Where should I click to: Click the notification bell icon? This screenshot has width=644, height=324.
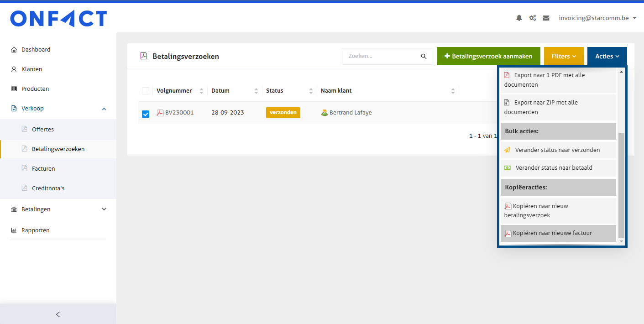point(519,18)
